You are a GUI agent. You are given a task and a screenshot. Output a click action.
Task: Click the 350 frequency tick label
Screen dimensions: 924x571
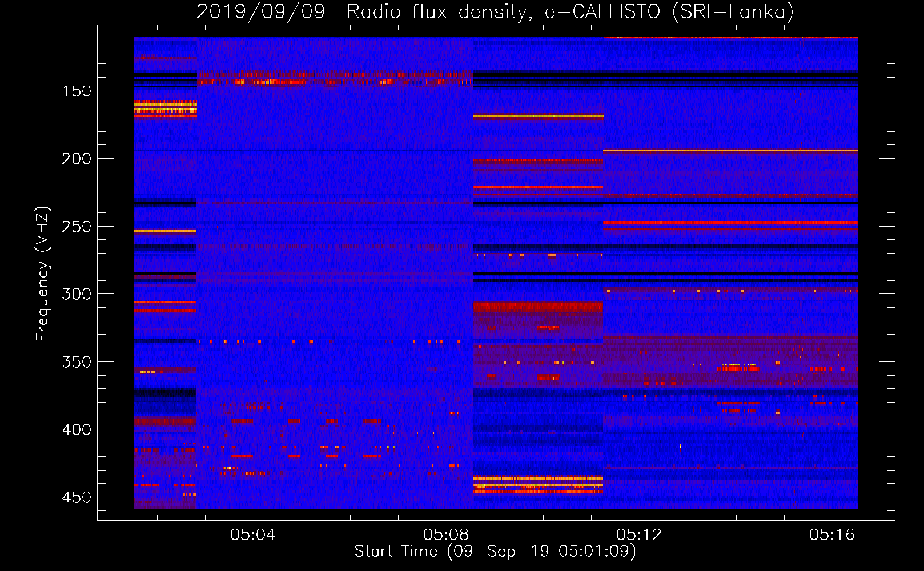click(77, 362)
